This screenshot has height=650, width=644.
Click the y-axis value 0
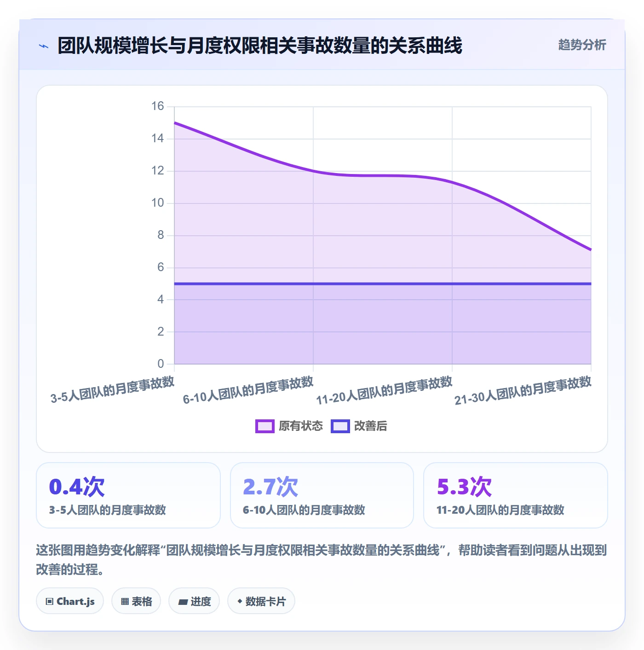161,364
